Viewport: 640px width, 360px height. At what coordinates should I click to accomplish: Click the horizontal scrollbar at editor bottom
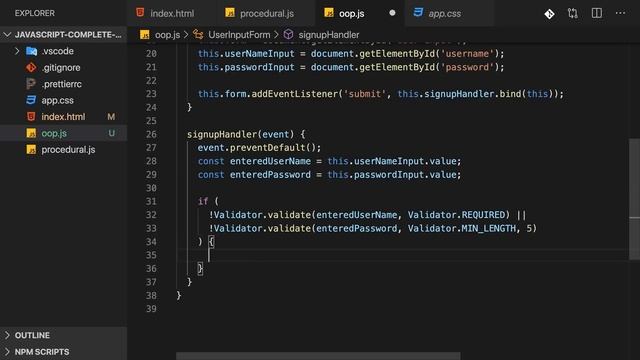tap(318, 356)
